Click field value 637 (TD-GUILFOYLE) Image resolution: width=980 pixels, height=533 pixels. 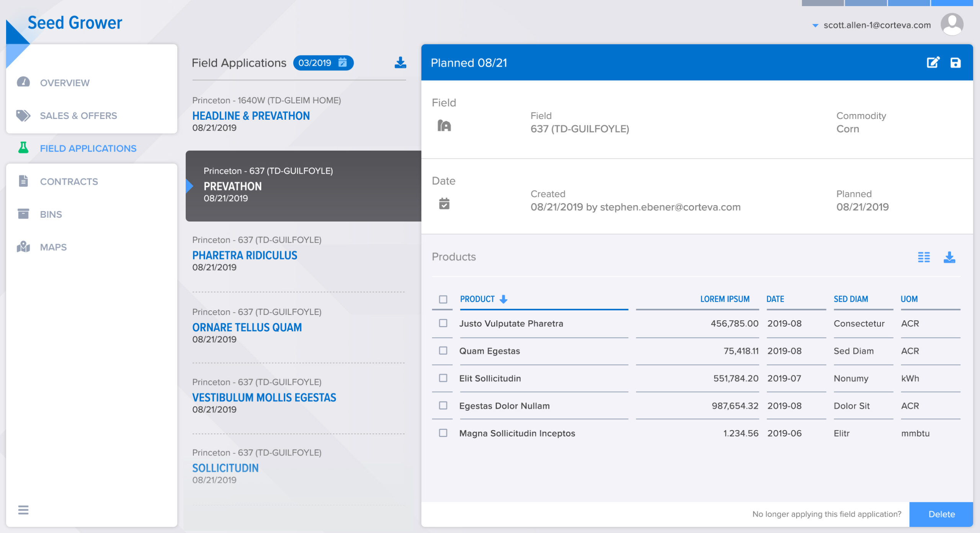pos(580,129)
